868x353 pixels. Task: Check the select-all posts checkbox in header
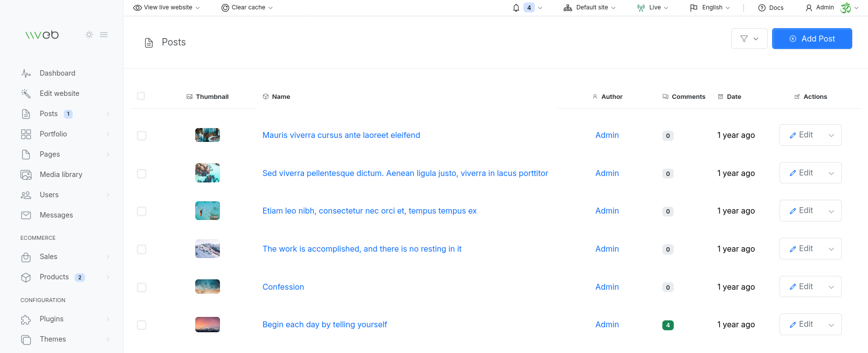141,96
